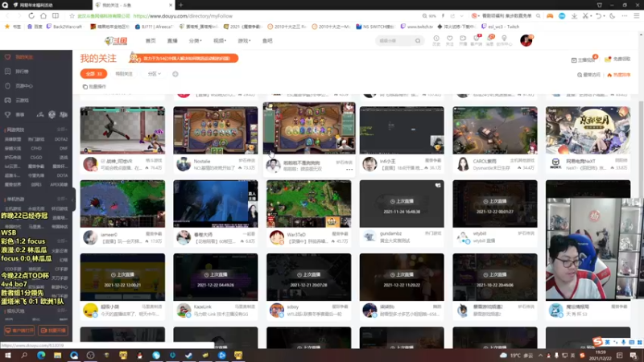644x362 pixels.
Task: Collapse the left sidebar with arrow handle
Action: coord(72,200)
